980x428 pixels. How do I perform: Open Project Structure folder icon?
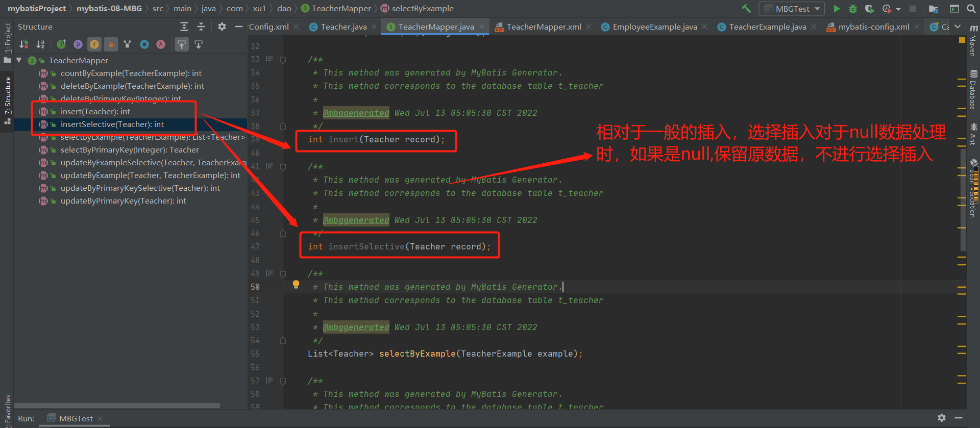934,9
